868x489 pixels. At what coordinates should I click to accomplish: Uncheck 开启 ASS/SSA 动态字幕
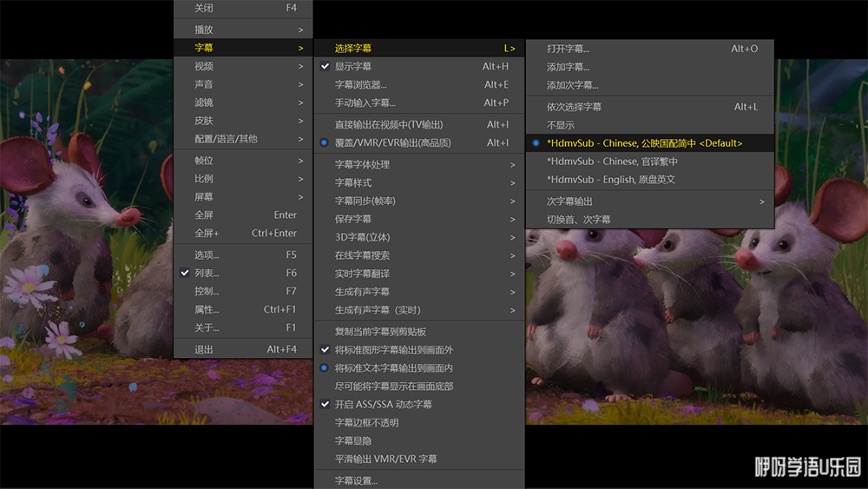click(x=383, y=405)
